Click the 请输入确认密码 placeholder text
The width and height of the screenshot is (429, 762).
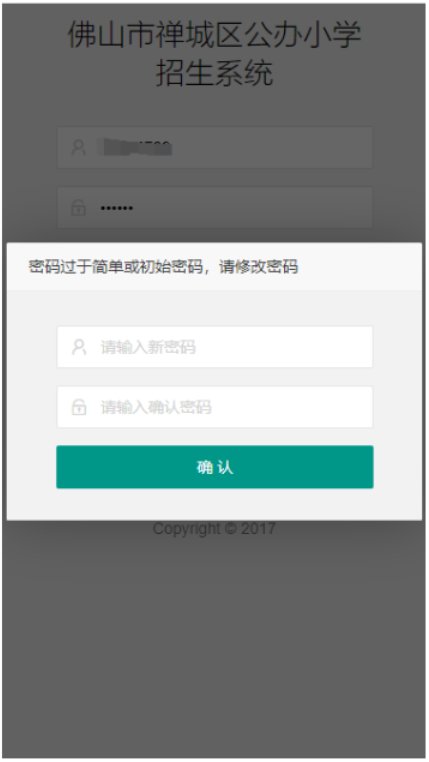pyautogui.click(x=156, y=407)
